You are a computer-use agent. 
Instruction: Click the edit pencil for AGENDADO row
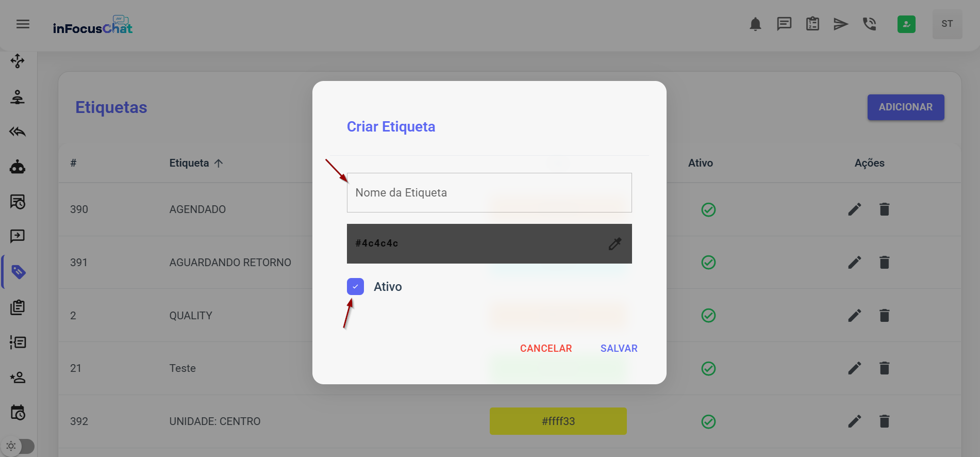(855, 209)
